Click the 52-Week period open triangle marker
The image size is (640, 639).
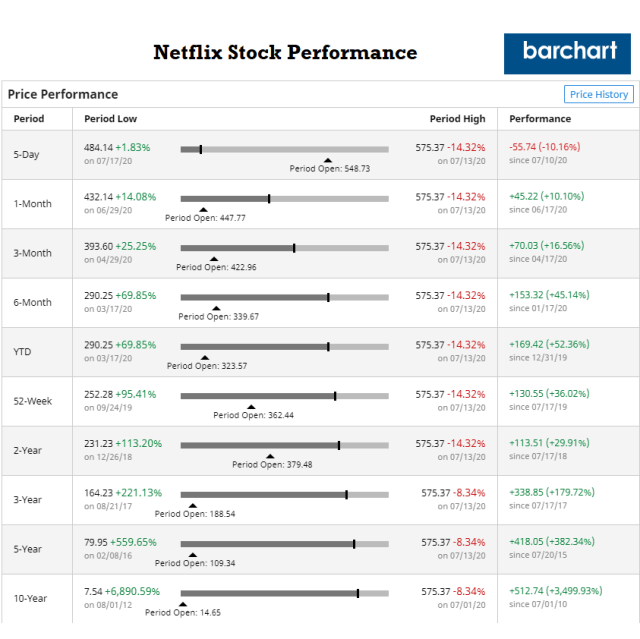coord(250,406)
